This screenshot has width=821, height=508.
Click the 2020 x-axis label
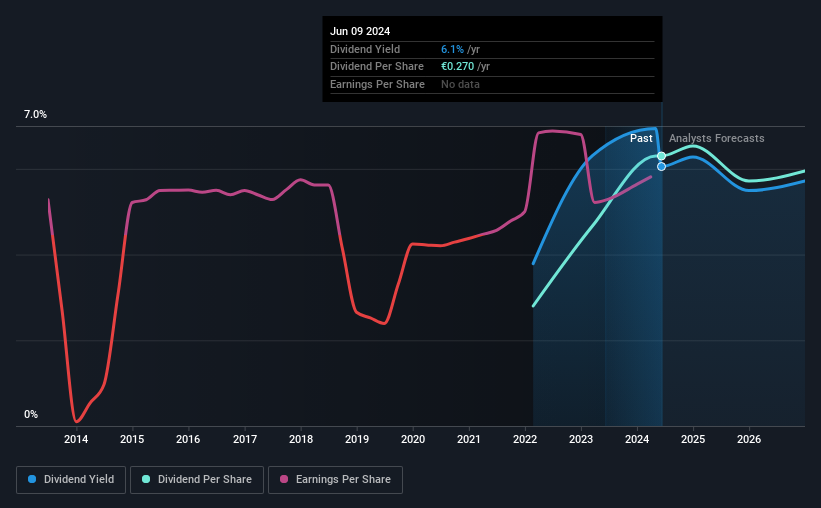coord(413,439)
